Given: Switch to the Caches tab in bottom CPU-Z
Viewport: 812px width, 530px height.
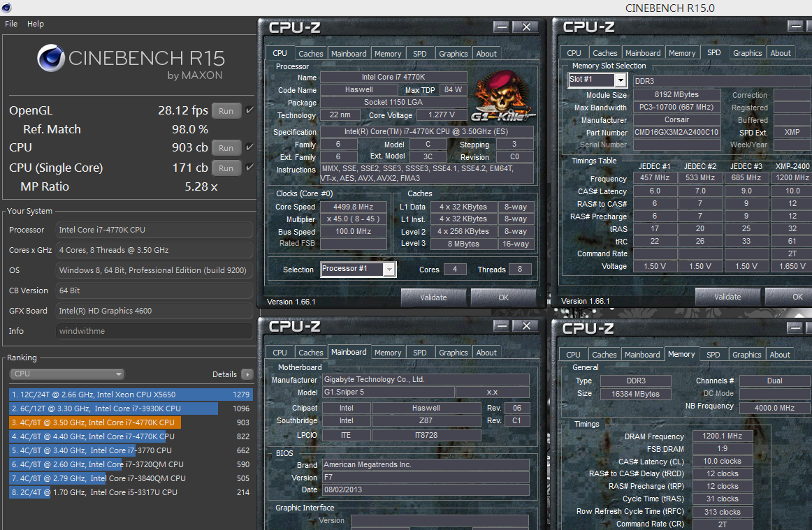Looking at the screenshot, I should pos(310,352).
